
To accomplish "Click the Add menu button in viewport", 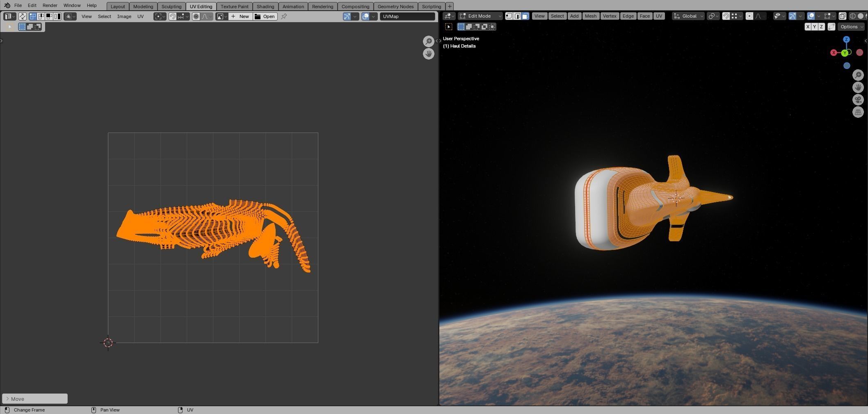I will (574, 16).
